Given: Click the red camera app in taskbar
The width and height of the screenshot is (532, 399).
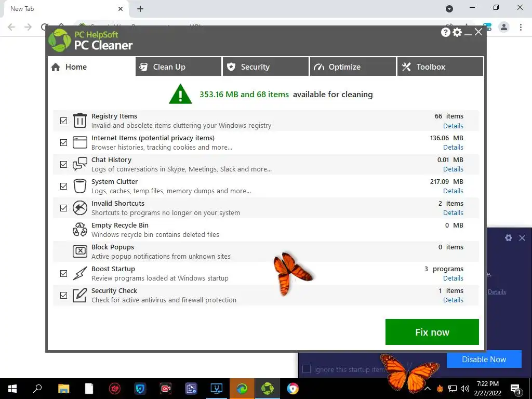Looking at the screenshot, I should [x=166, y=389].
